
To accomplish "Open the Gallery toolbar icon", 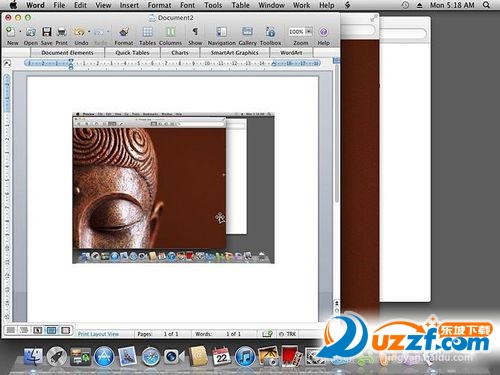I will click(247, 32).
